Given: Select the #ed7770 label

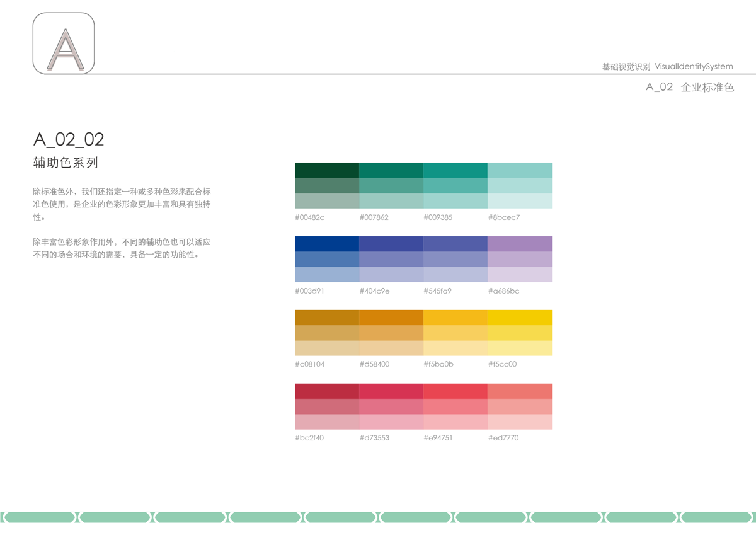Looking at the screenshot, I should pos(503,438).
